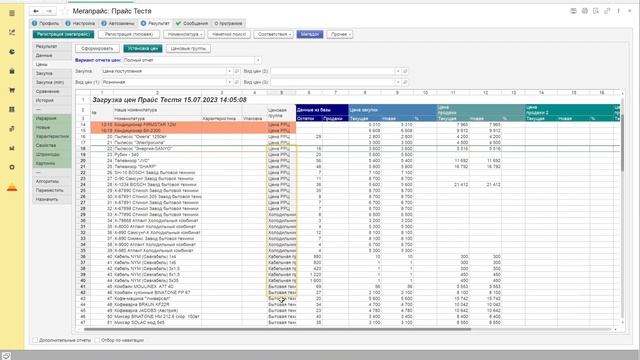Click the gear icon in left sidebar
640x360 pixels.
(12, 167)
